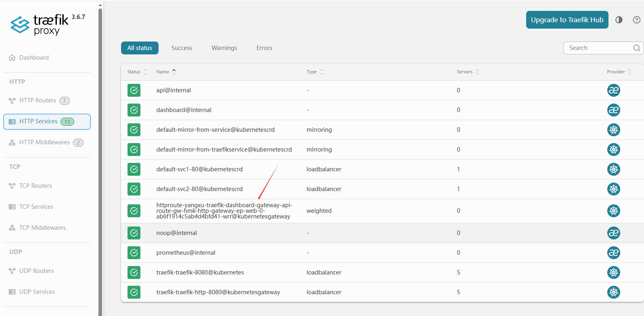Click the status check icon for api@internal
The width and height of the screenshot is (644, 316).
tap(134, 90)
